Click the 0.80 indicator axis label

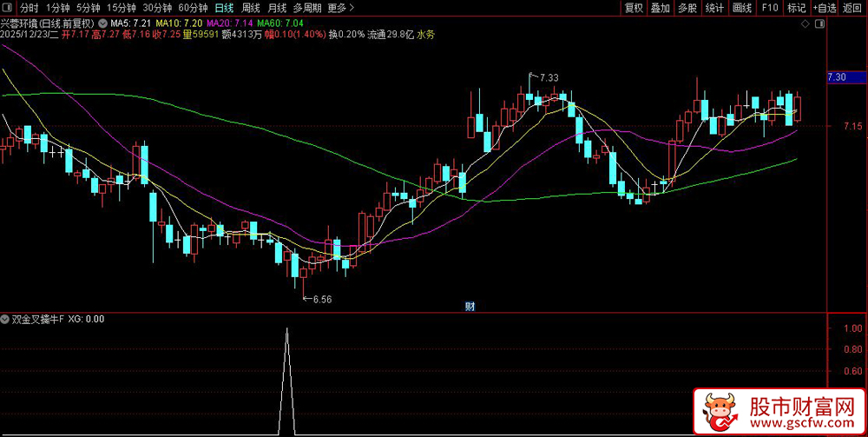point(853,349)
